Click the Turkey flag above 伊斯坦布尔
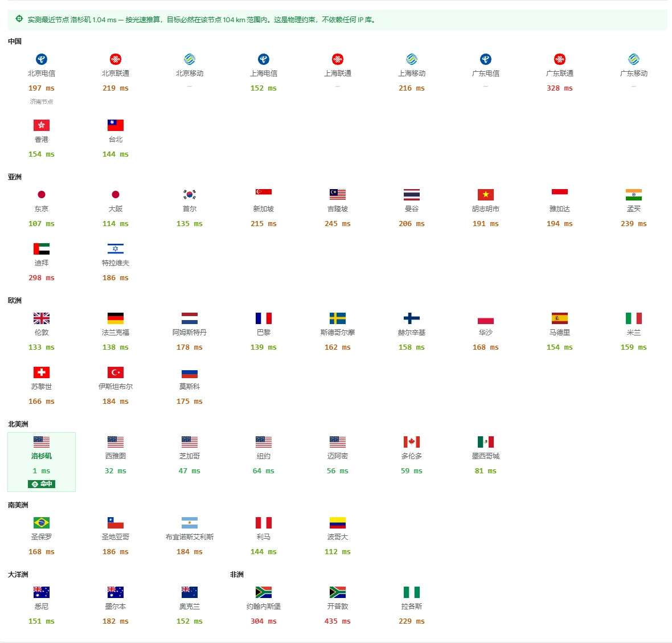Image resolution: width=672 pixels, height=643 pixels. coord(116,372)
